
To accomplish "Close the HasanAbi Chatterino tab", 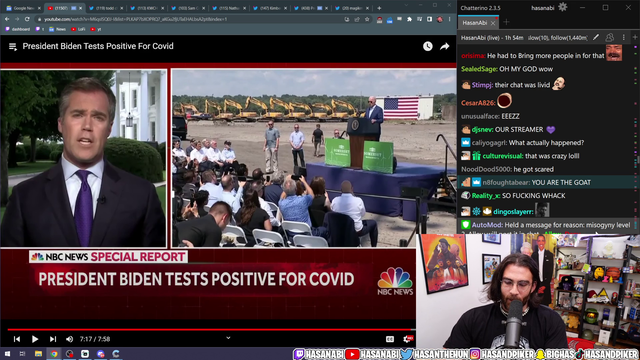I will tap(493, 23).
